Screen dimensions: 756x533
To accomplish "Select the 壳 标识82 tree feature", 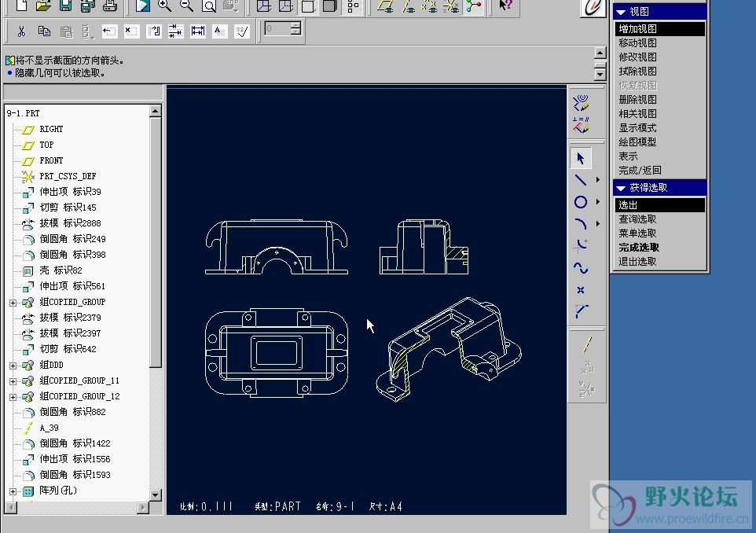I will [61, 270].
